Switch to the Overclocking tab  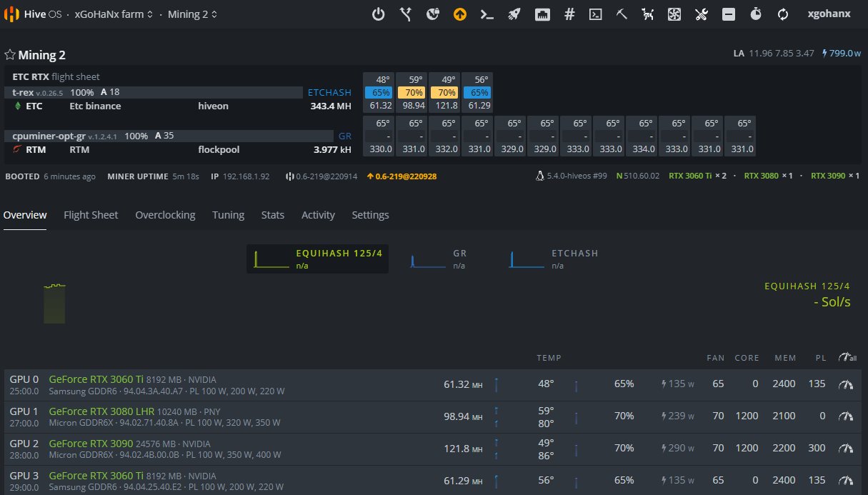165,215
